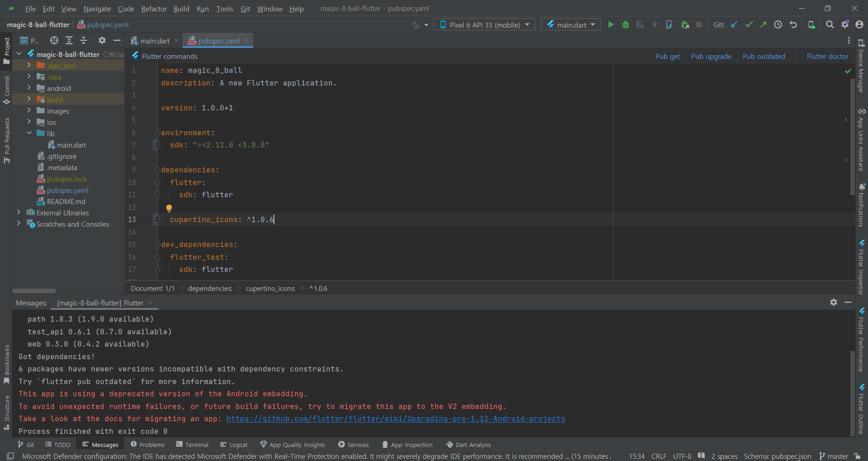Open Search Everywhere magnifier icon
The height and width of the screenshot is (461, 868).
click(x=830, y=25)
